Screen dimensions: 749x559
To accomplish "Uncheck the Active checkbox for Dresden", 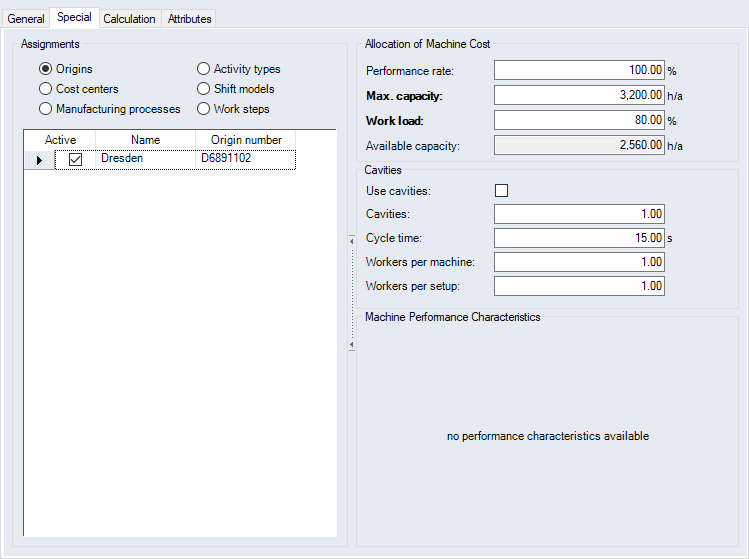I will click(75, 159).
